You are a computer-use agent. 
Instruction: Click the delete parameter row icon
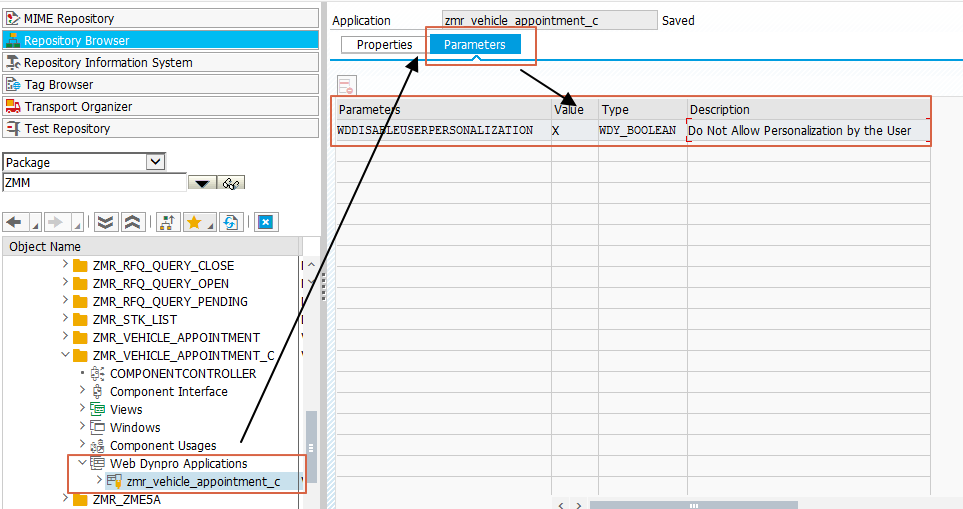pos(346,85)
